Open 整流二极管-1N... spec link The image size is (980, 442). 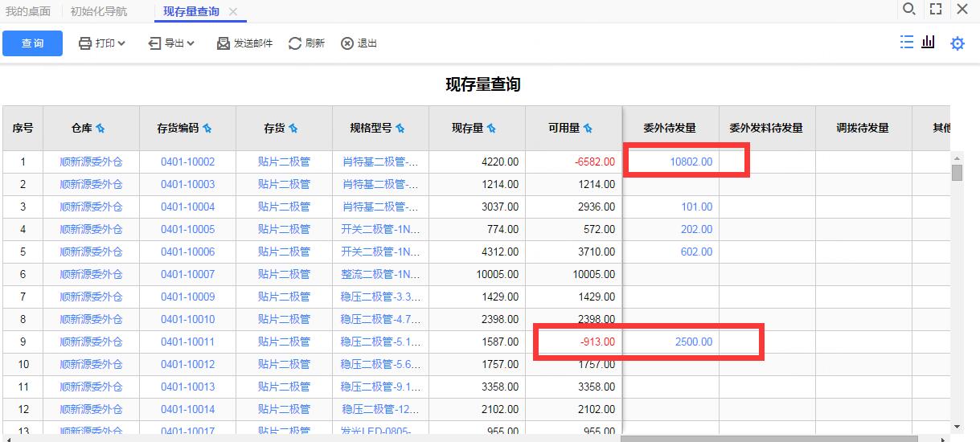pyautogui.click(x=380, y=274)
